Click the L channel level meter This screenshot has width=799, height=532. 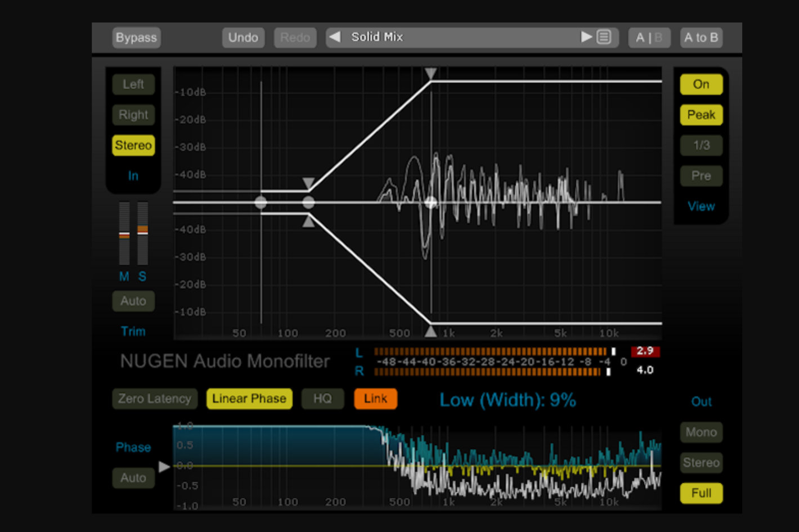click(494, 352)
